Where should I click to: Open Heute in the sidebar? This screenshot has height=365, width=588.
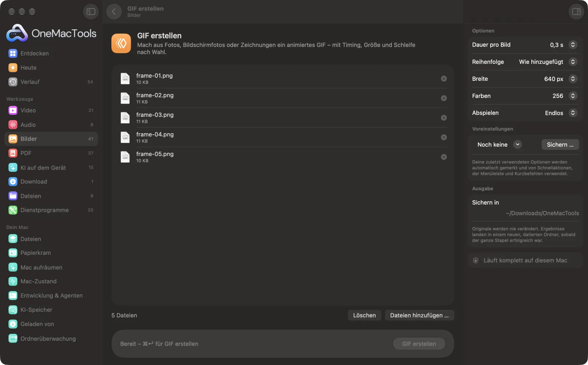tap(51, 68)
